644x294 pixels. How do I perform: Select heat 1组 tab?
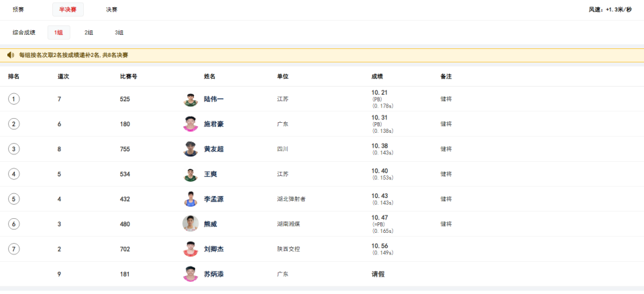click(59, 32)
